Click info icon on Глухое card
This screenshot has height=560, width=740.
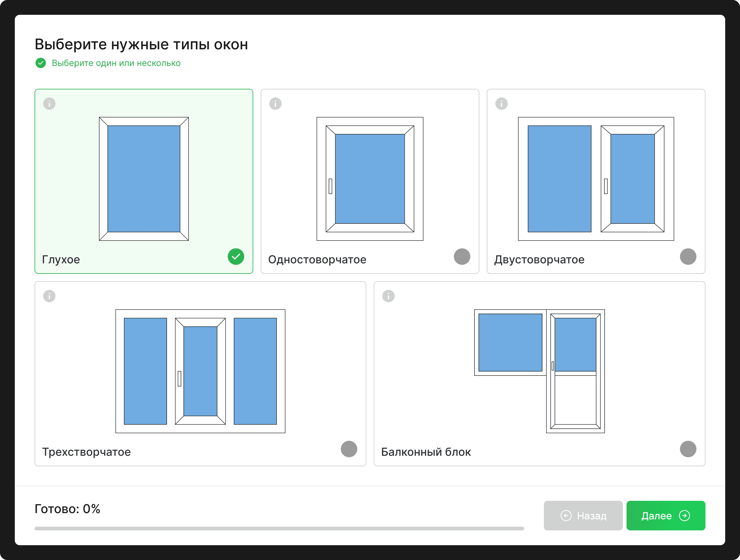[x=49, y=103]
